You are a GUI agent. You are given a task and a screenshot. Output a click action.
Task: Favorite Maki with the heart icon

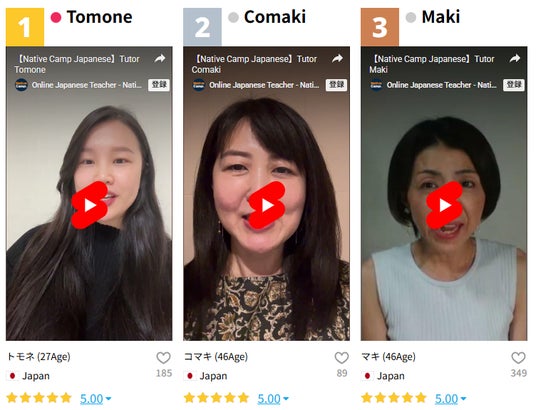tap(518, 358)
